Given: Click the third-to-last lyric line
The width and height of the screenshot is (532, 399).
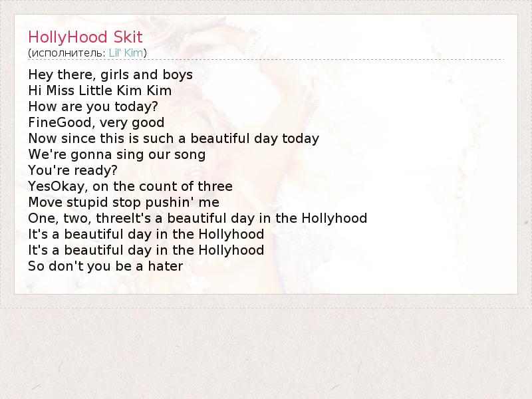Looking at the screenshot, I should click(146, 234).
